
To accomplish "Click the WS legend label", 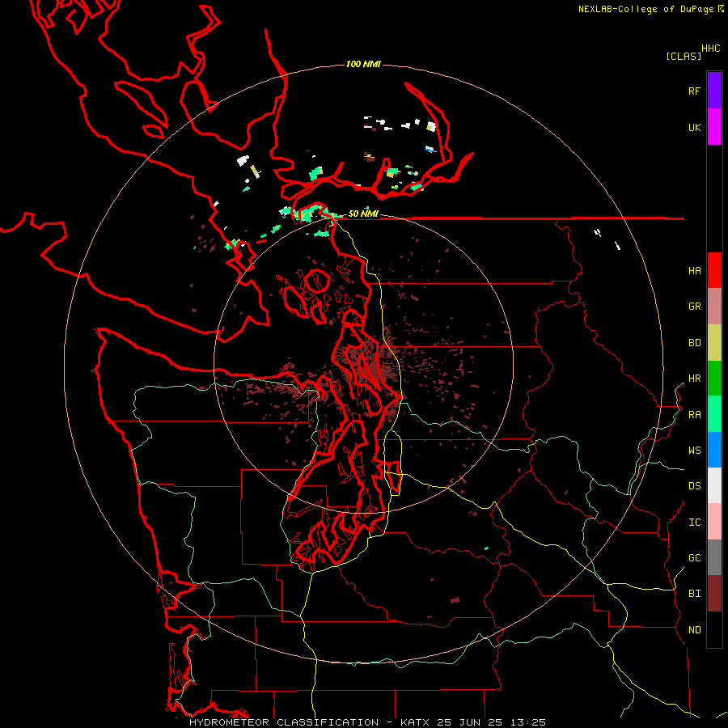I will coord(695,450).
